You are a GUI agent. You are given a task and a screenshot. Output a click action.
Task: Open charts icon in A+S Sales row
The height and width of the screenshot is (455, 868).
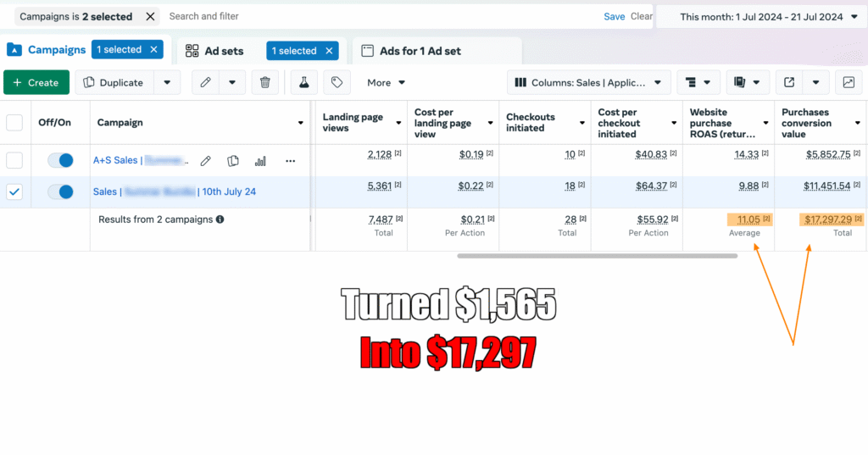(261, 161)
